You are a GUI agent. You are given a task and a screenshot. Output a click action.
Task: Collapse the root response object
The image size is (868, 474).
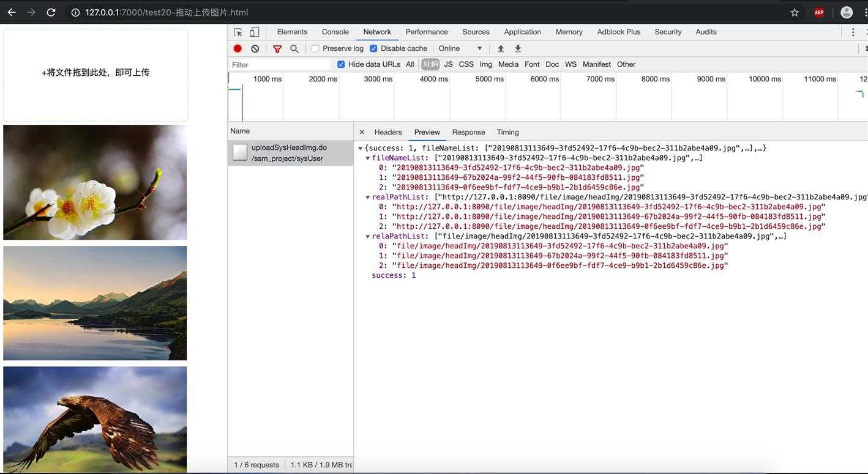pos(361,148)
